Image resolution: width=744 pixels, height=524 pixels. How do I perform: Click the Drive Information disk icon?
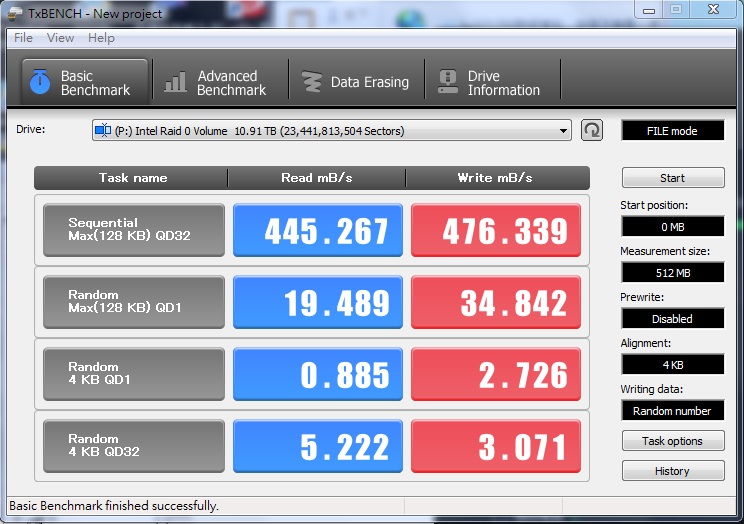point(447,82)
